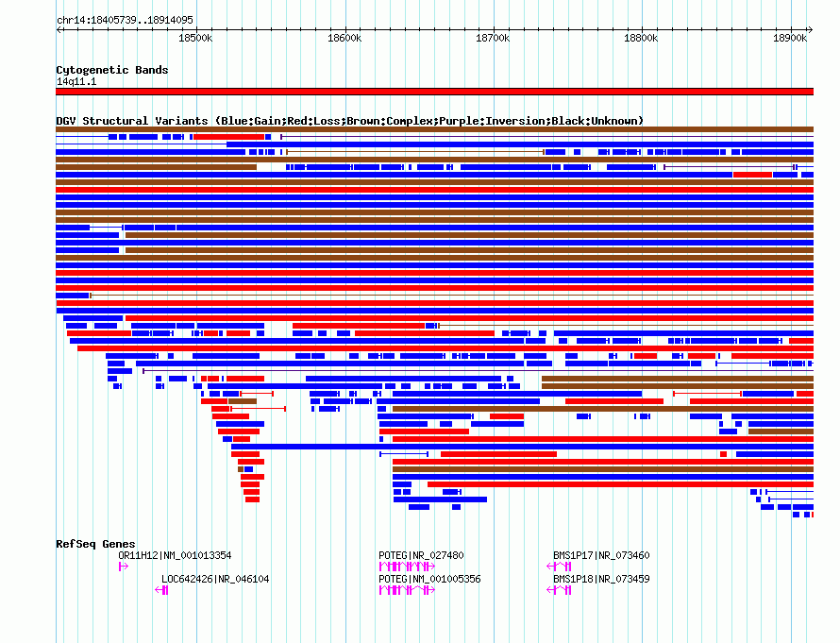This screenshot has width=840, height=643.
Task: Click the LOC642426 gene glyph
Action: tap(161, 590)
